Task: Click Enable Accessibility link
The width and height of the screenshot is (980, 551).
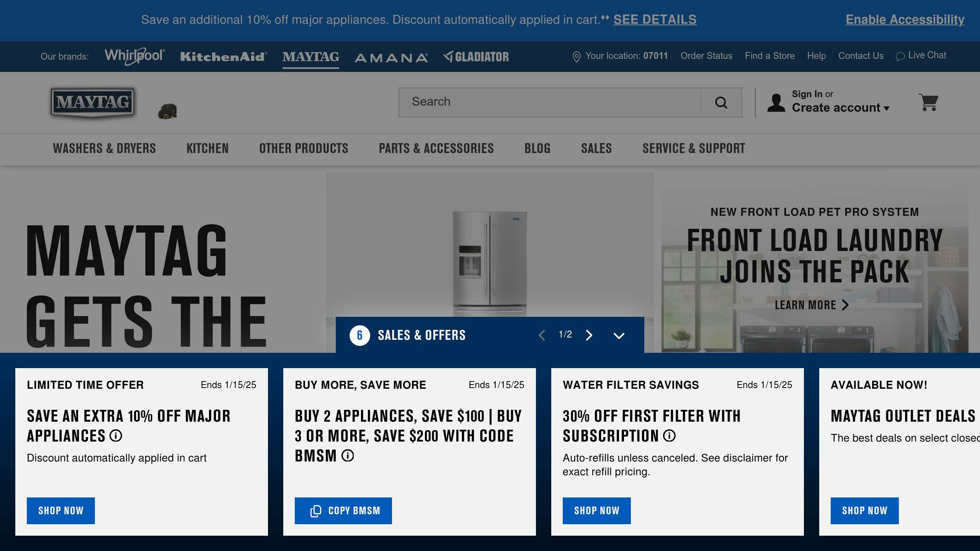Action: 905,20
